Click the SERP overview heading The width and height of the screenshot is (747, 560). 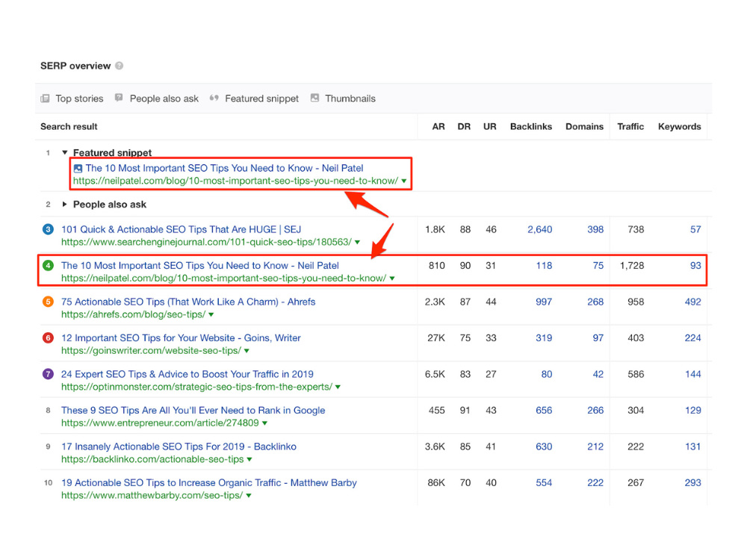(x=75, y=66)
